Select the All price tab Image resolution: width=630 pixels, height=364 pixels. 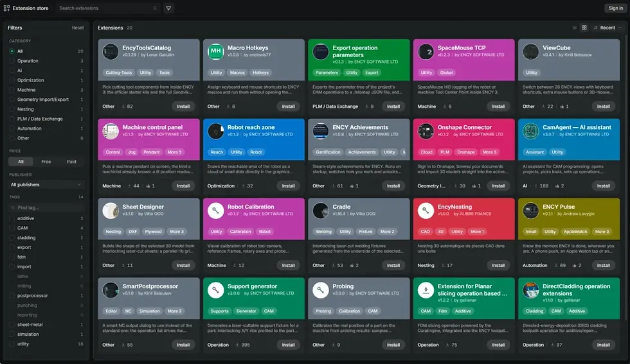pyautogui.click(x=21, y=162)
